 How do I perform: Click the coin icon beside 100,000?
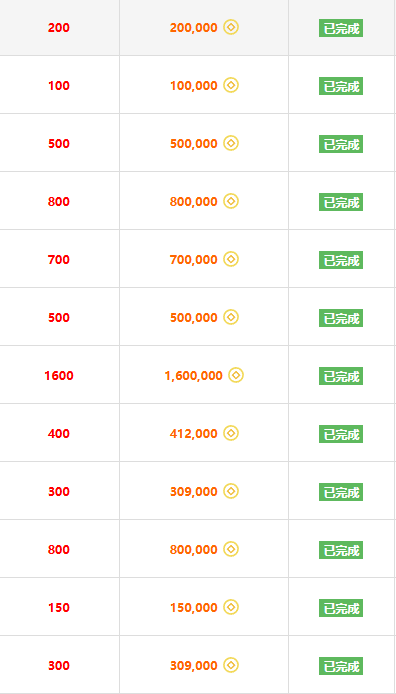coord(231,85)
